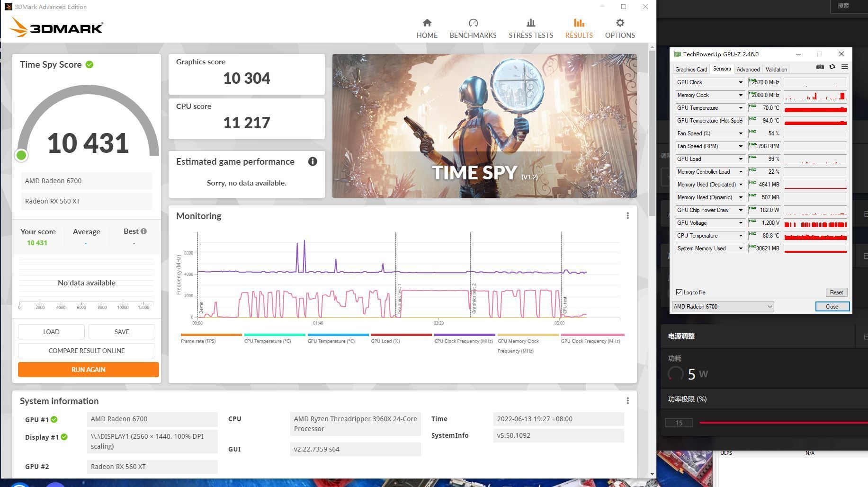Open the RESULTS tab
This screenshot has width=868, height=487.
click(x=579, y=28)
